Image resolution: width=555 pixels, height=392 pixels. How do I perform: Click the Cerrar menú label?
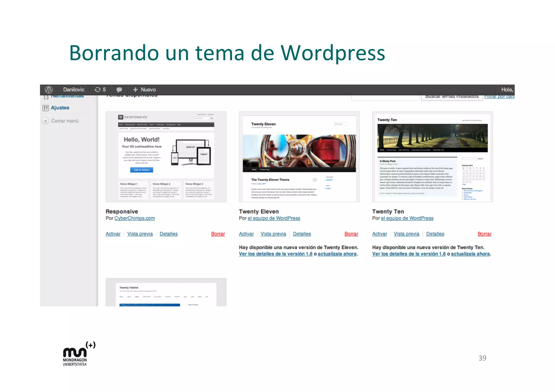coord(65,121)
